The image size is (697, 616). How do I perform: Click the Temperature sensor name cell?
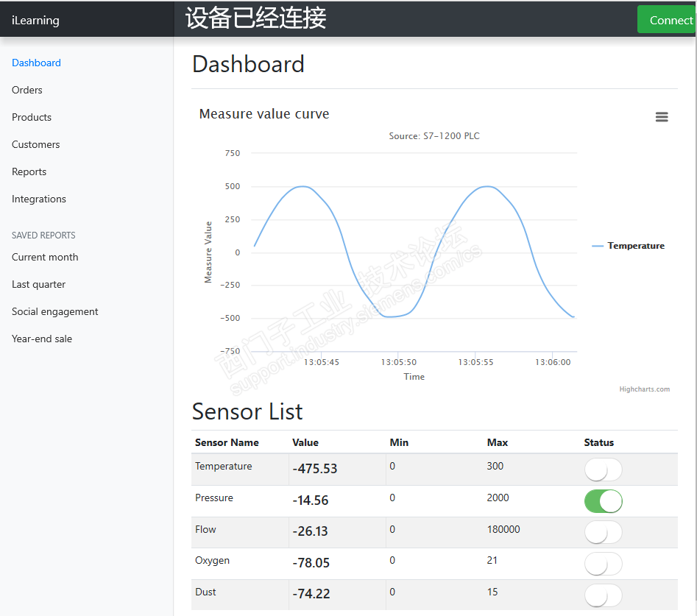224,466
